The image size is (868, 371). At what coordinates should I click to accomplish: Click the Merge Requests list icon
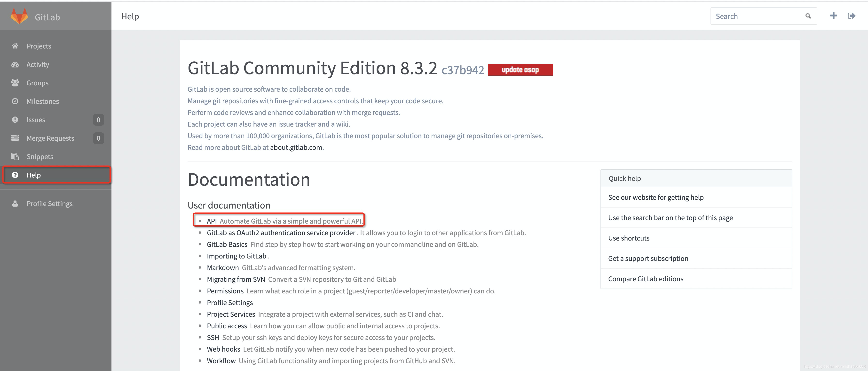(x=15, y=138)
